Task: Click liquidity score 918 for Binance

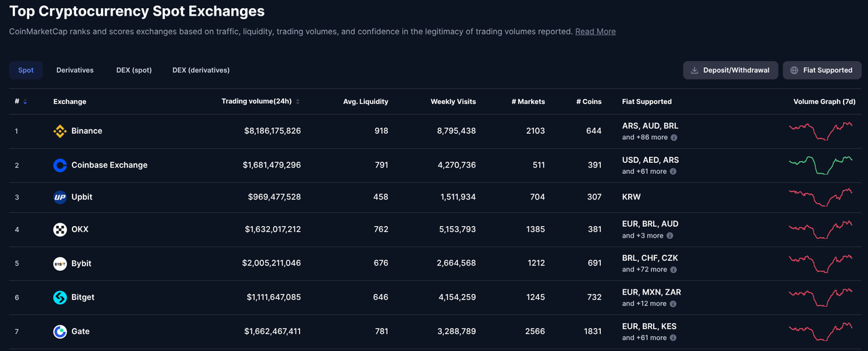Action: (x=380, y=131)
